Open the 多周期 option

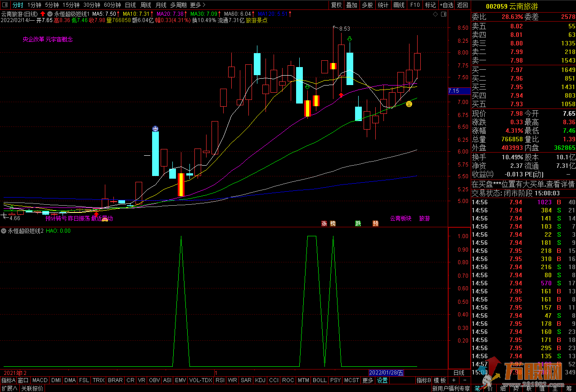(178, 5)
